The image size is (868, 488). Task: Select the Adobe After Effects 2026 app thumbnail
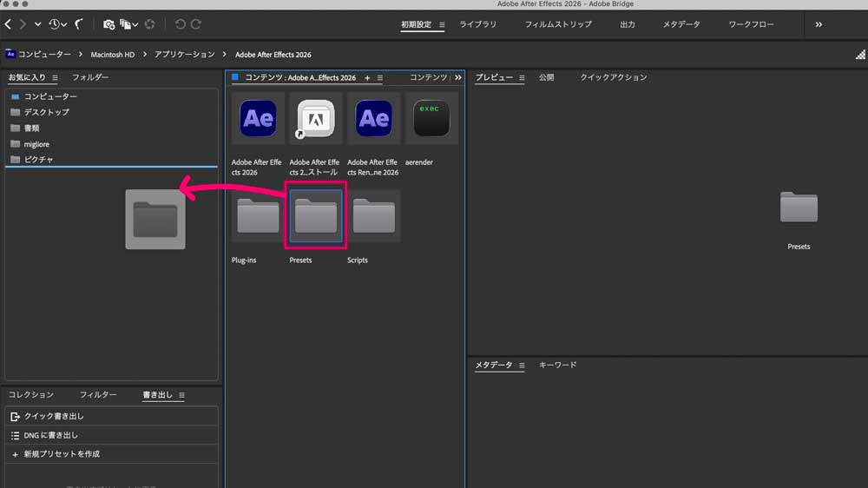(258, 118)
